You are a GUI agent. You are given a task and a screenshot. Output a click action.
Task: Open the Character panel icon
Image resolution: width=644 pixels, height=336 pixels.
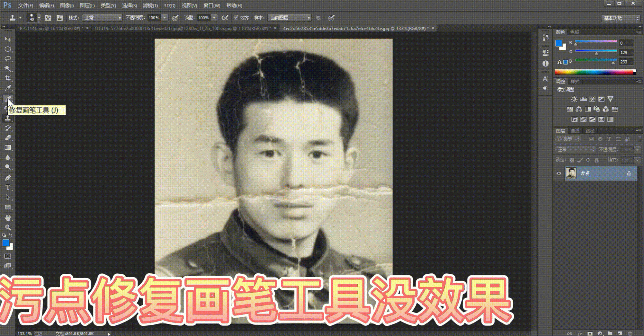pyautogui.click(x=545, y=79)
